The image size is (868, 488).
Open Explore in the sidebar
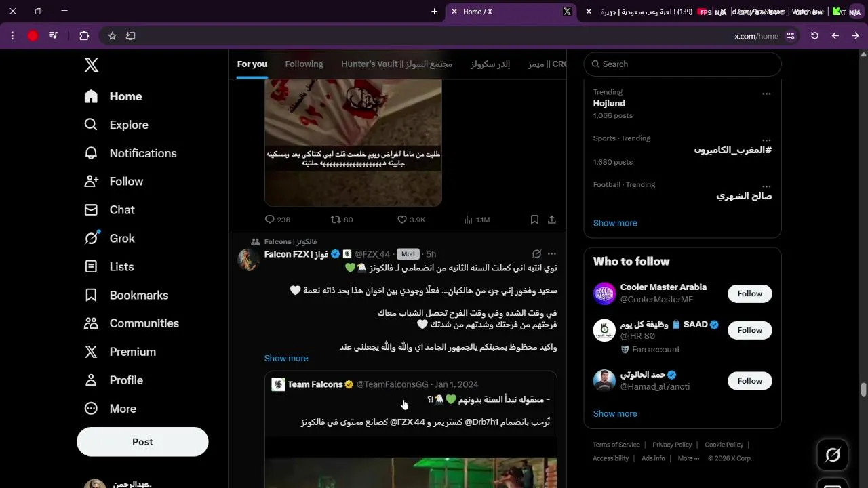[116, 125]
